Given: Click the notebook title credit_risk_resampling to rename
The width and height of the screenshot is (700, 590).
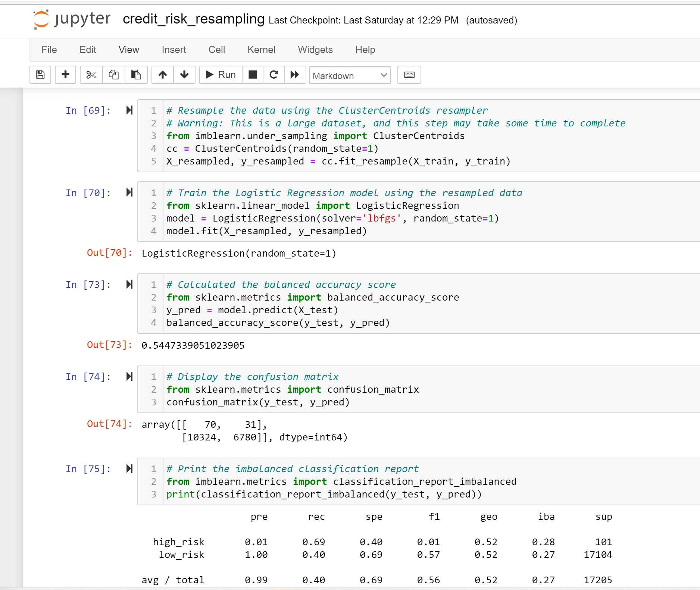Looking at the screenshot, I should [193, 19].
